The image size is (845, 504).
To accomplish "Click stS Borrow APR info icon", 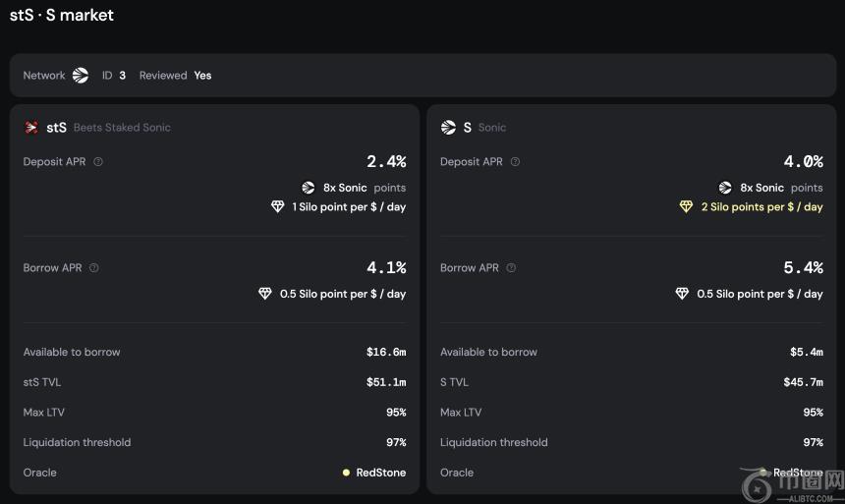I will [94, 268].
